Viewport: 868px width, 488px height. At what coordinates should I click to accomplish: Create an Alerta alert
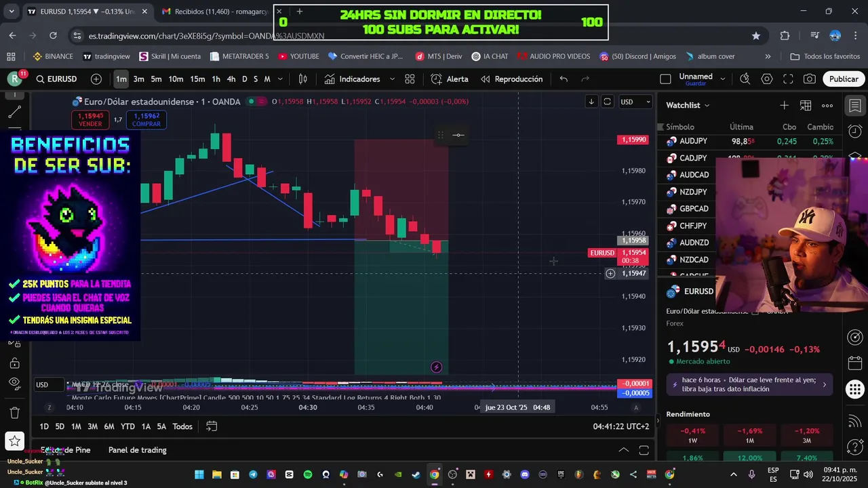point(450,79)
